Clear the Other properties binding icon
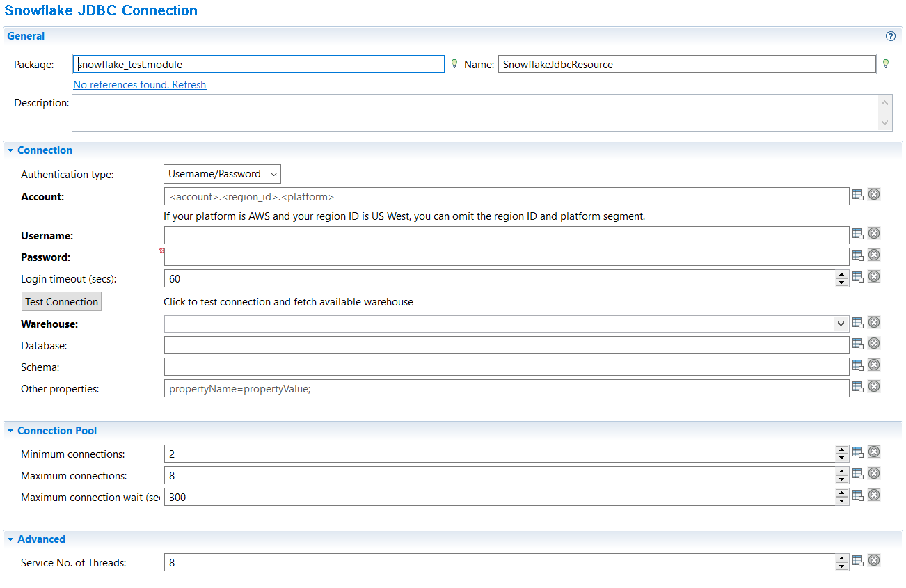The width and height of the screenshot is (906, 588). tap(874, 386)
